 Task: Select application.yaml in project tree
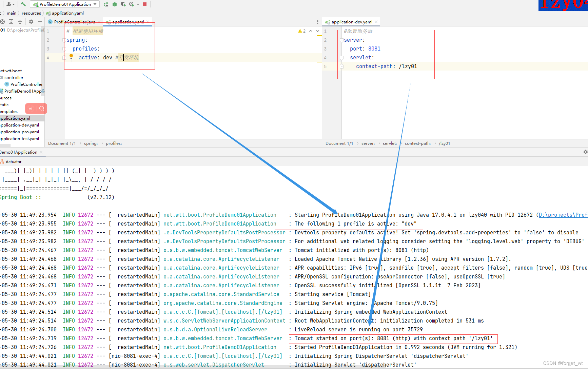point(22,118)
